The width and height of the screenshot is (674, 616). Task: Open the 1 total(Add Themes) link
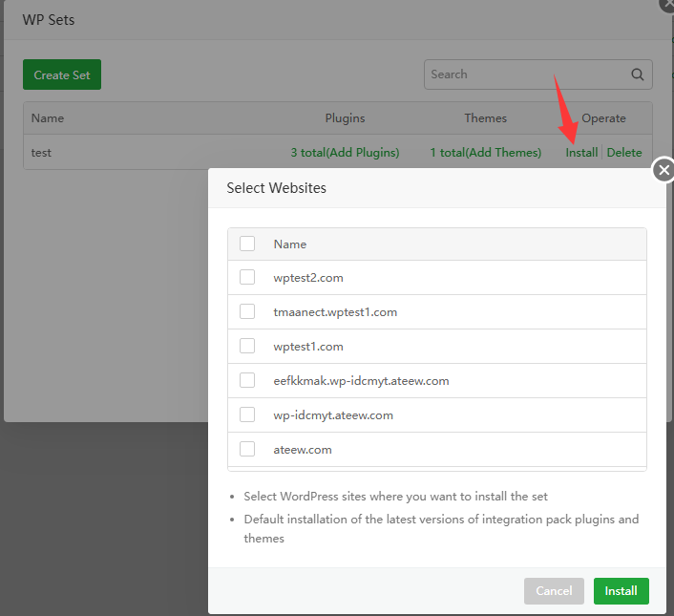pos(485,153)
